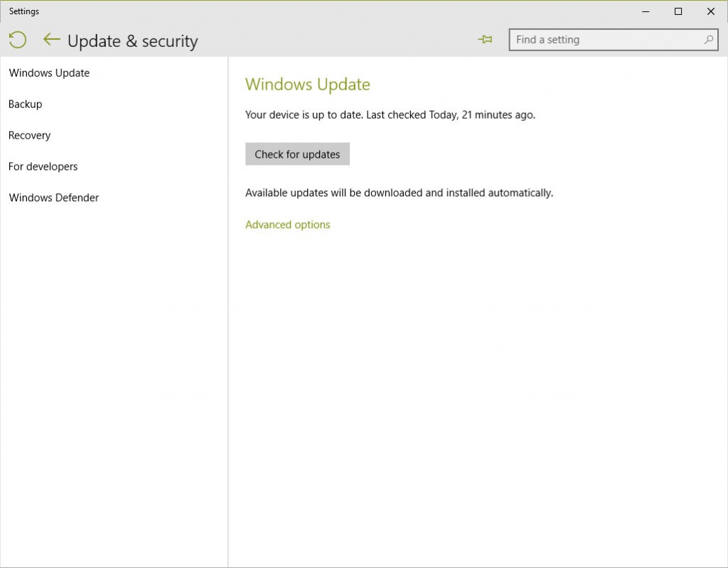Open Windows Defender settings

click(54, 198)
